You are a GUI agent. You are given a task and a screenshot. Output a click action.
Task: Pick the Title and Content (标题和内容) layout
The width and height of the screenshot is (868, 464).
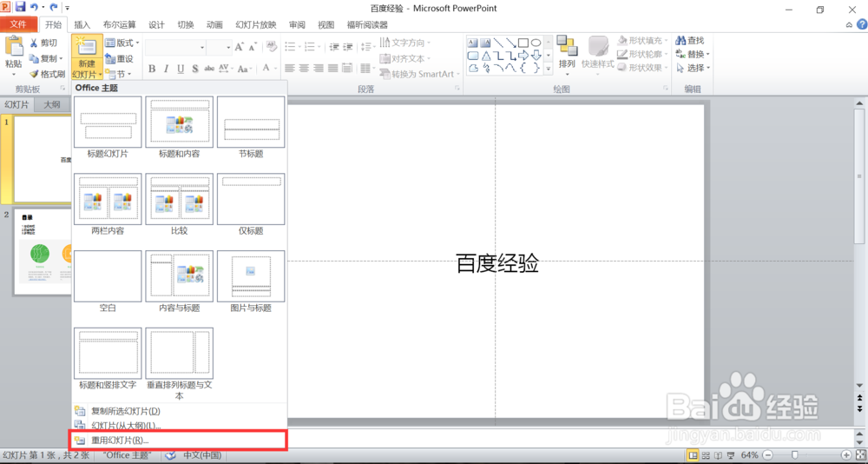[180, 128]
